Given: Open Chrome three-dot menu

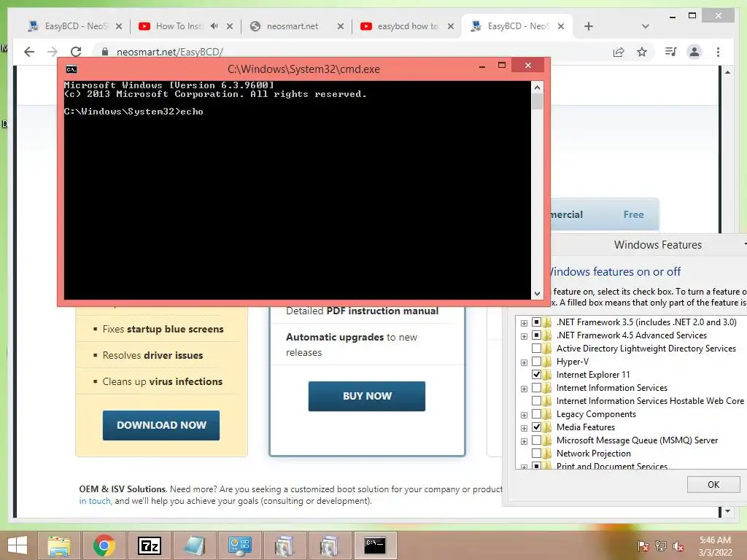Looking at the screenshot, I should click(x=718, y=52).
